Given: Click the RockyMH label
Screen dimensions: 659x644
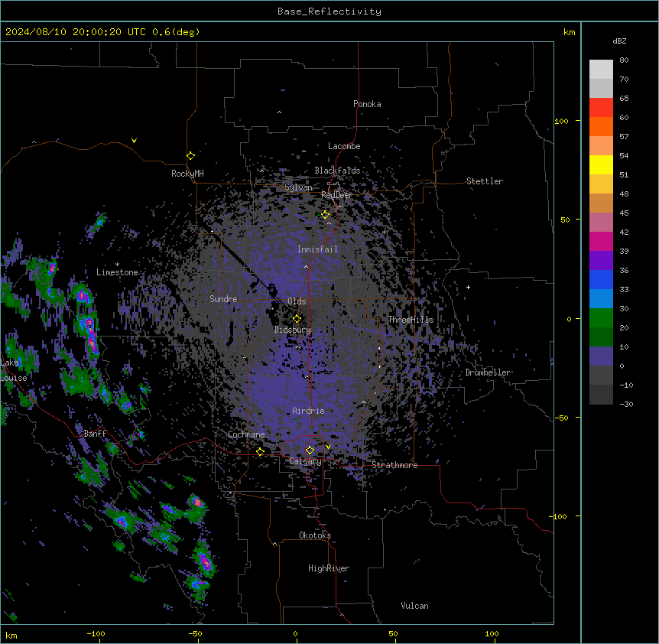Looking at the screenshot, I should point(187,174).
